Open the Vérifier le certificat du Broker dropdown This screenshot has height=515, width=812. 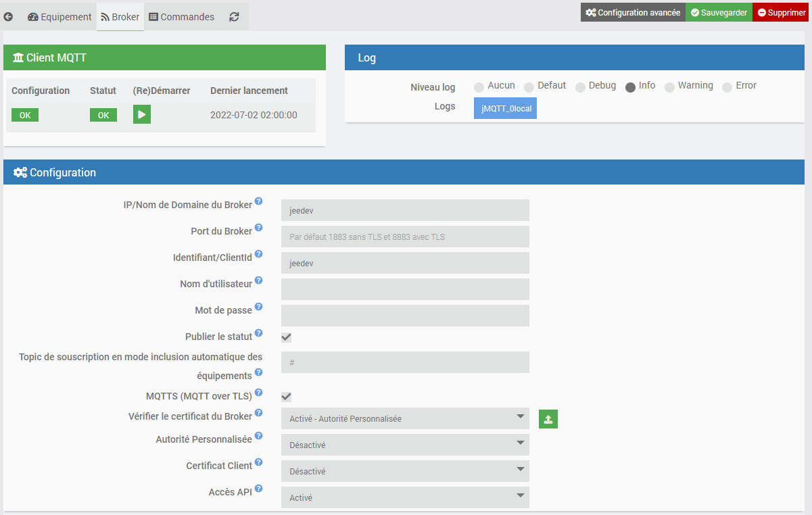(x=404, y=418)
